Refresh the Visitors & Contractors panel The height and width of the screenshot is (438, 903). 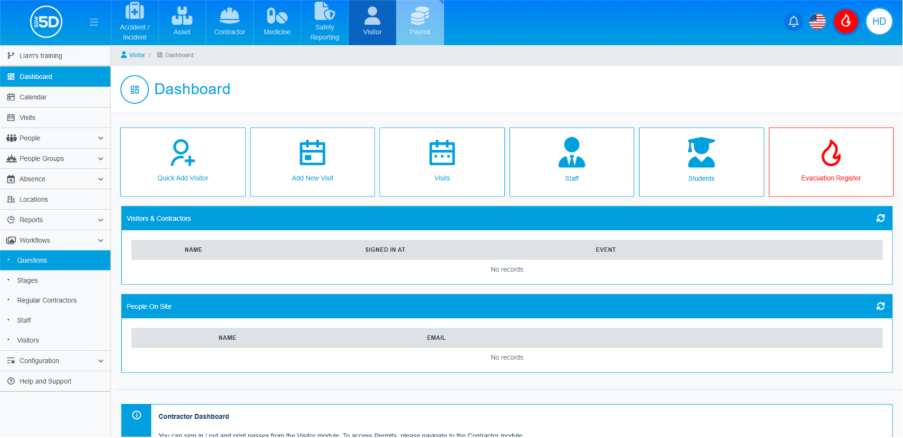(x=880, y=218)
